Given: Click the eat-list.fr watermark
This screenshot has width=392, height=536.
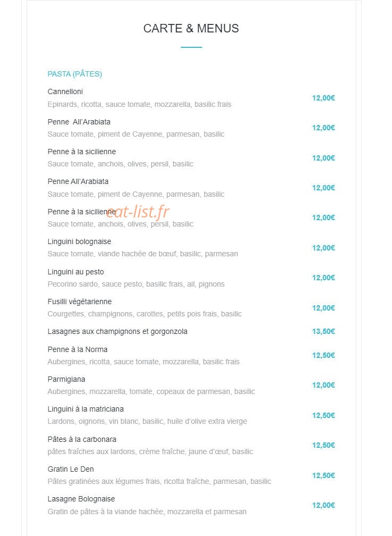Looking at the screenshot, I should 138,212.
